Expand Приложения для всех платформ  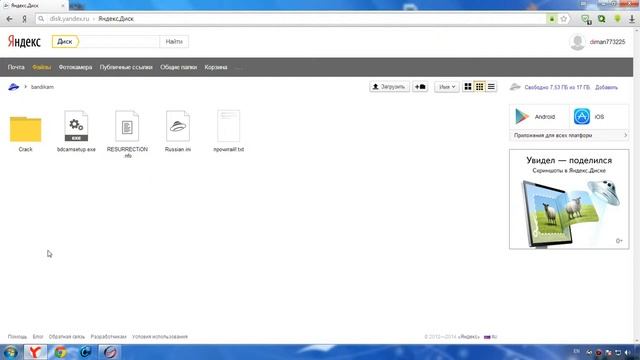tap(569, 135)
